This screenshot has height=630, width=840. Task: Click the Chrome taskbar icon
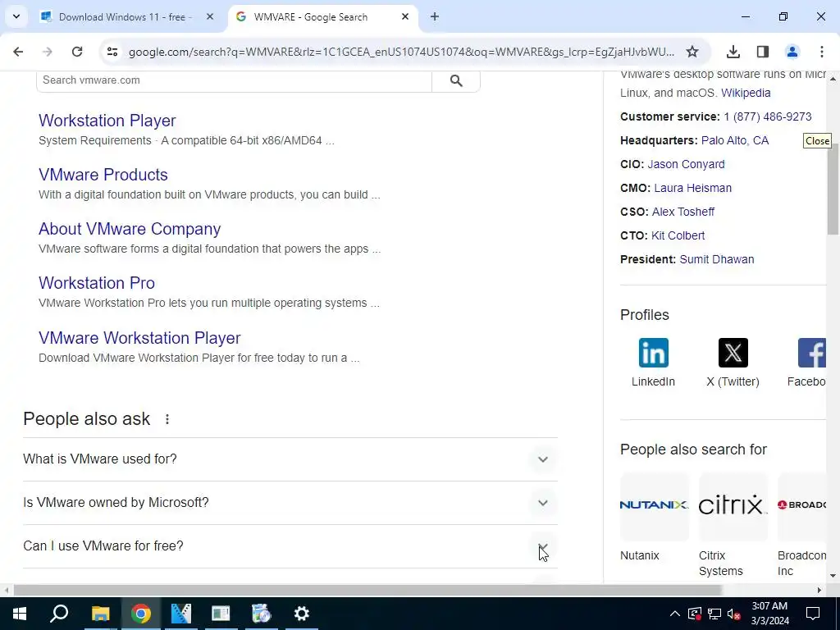click(141, 614)
